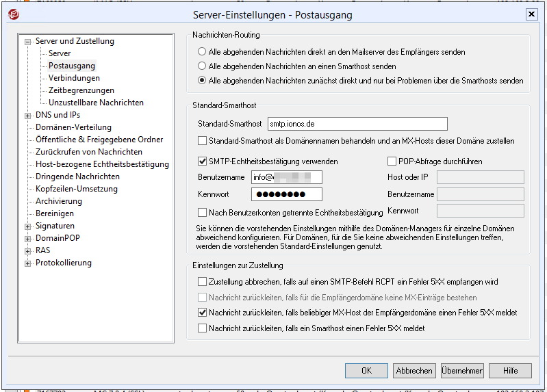Expand the Protokollierung tree node

click(28, 263)
